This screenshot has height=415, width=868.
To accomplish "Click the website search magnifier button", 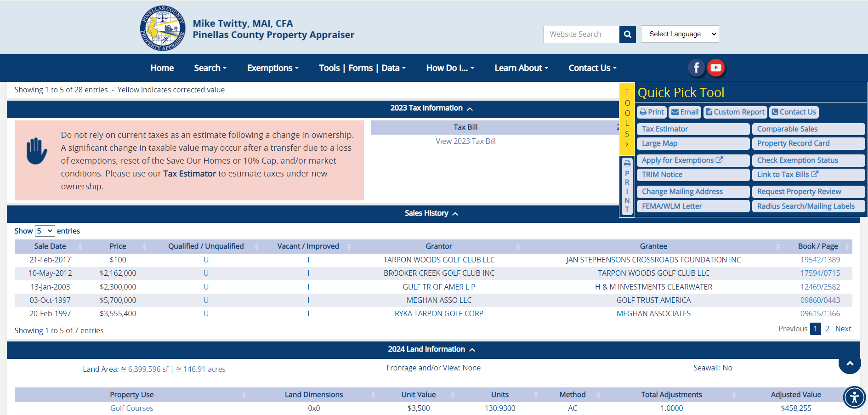I will pos(627,34).
